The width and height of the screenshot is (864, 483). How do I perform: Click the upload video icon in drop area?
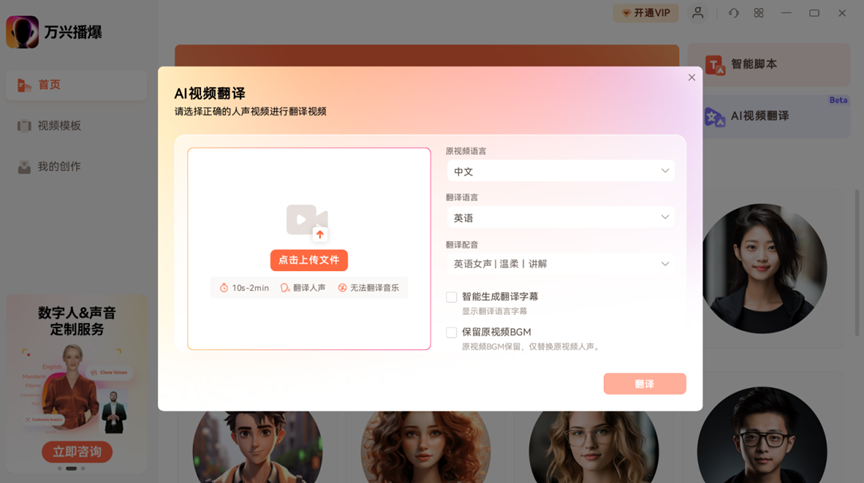tap(307, 222)
